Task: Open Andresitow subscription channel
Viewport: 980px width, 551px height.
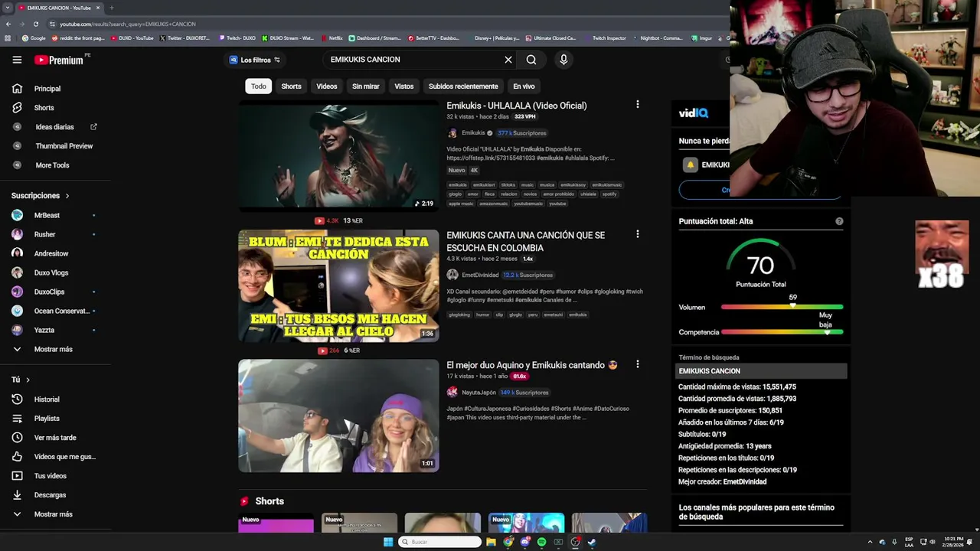Action: pyautogui.click(x=51, y=254)
